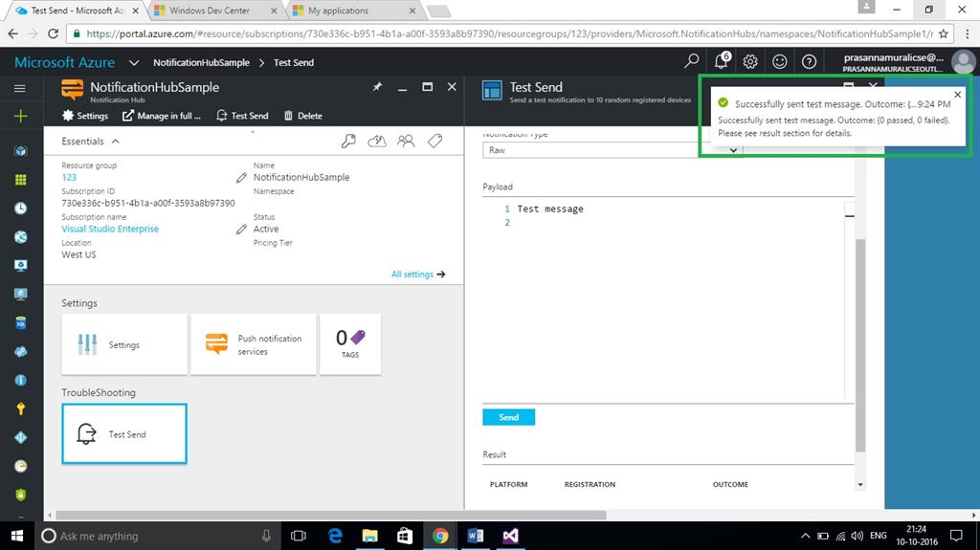Click the Test Send blade vertical scrollbar

click(860, 344)
